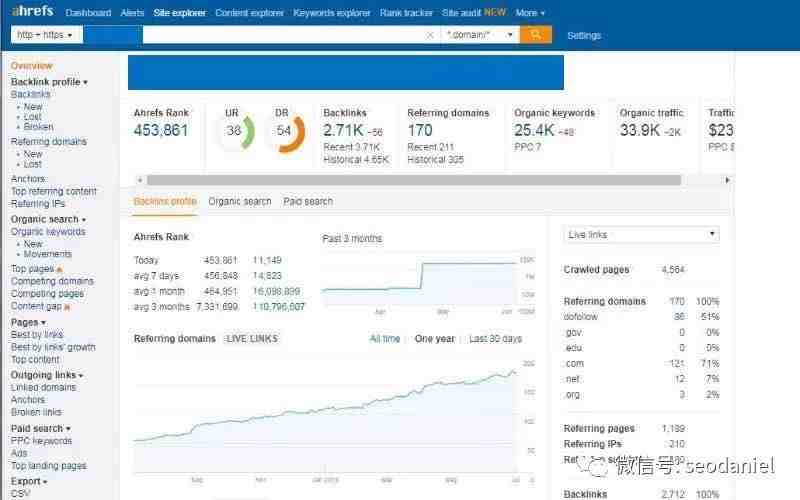This screenshot has height=500, width=800.
Task: Open Backlinks in the sidebar
Action: click(31, 94)
